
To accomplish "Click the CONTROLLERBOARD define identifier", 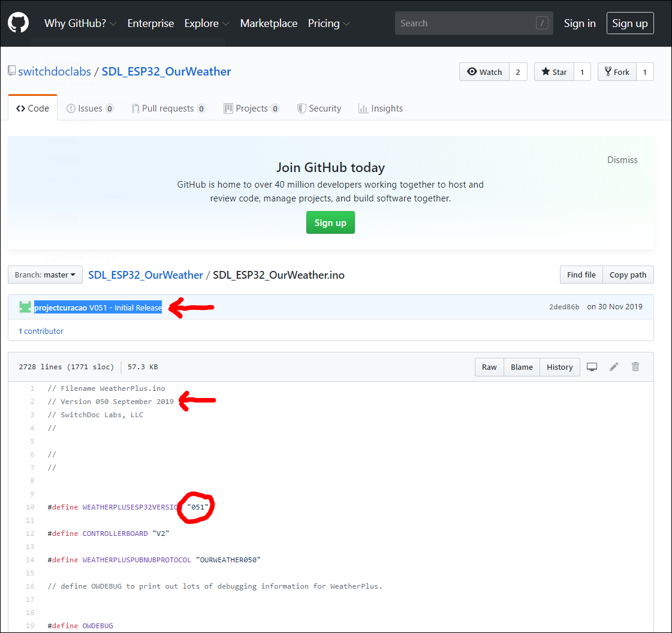I will click(115, 533).
